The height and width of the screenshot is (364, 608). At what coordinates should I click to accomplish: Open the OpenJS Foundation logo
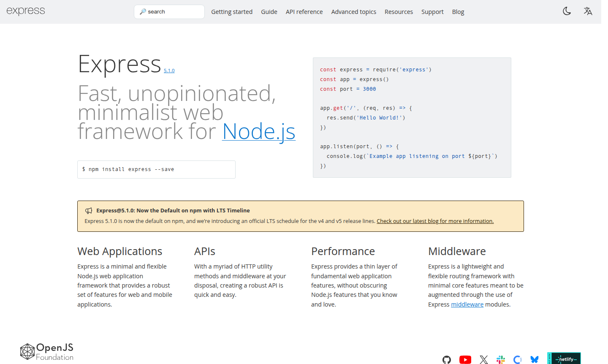tap(46, 351)
